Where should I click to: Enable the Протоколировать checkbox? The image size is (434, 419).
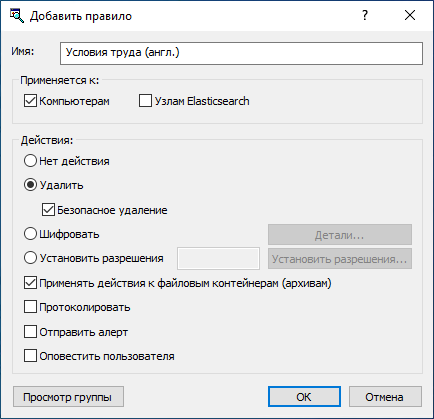pos(30,307)
